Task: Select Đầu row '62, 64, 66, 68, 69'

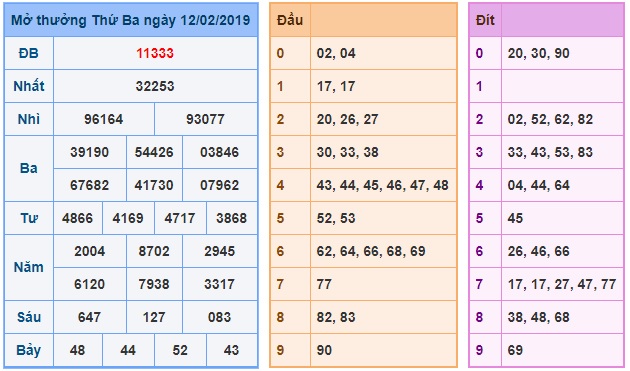Action: pyautogui.click(x=371, y=251)
